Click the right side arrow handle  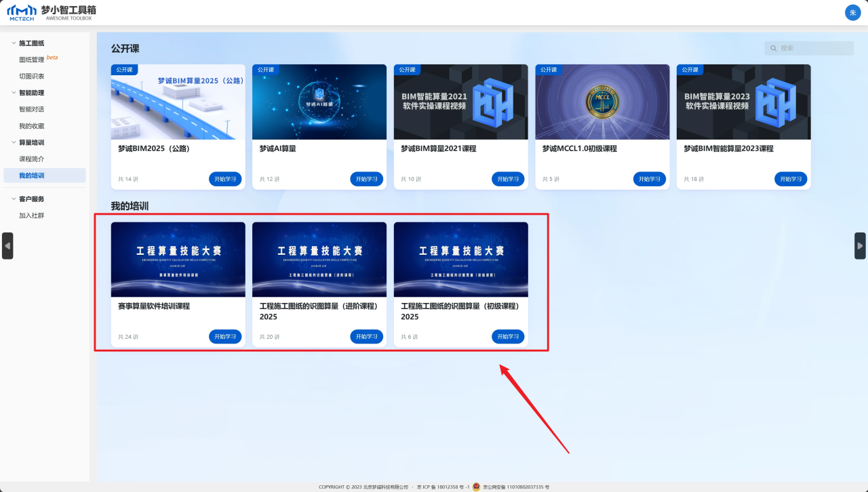pos(860,246)
